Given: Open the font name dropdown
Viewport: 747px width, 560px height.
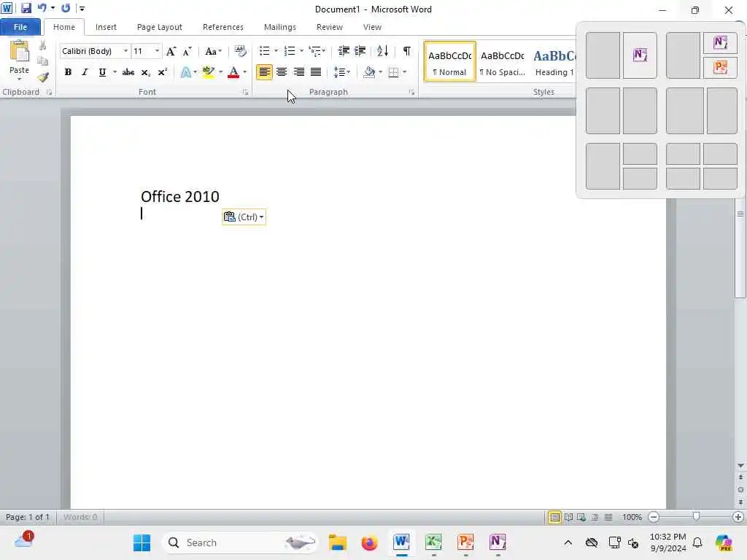Looking at the screenshot, I should pyautogui.click(x=125, y=51).
